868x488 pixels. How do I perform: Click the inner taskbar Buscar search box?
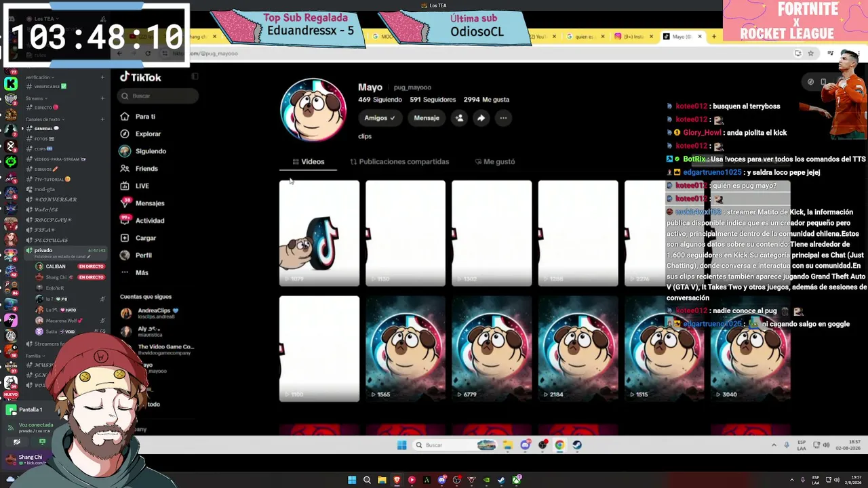coord(454,445)
